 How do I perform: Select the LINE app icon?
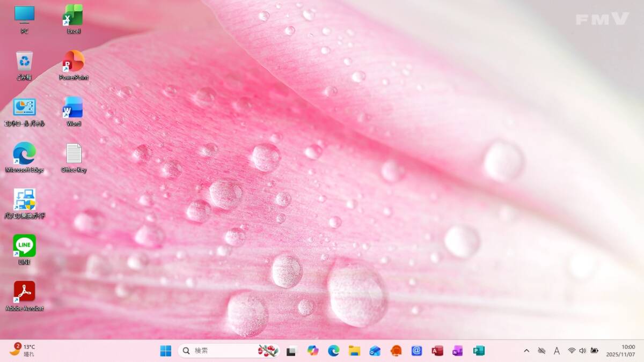pyautogui.click(x=24, y=246)
